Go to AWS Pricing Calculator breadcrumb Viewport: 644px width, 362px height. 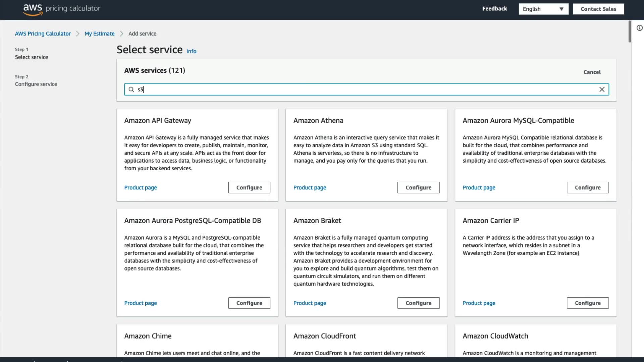pos(43,34)
